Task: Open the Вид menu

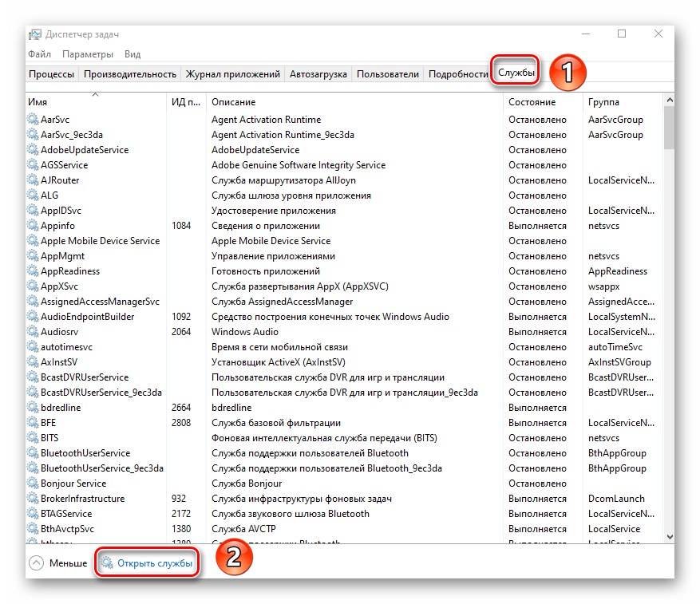Action: click(132, 54)
